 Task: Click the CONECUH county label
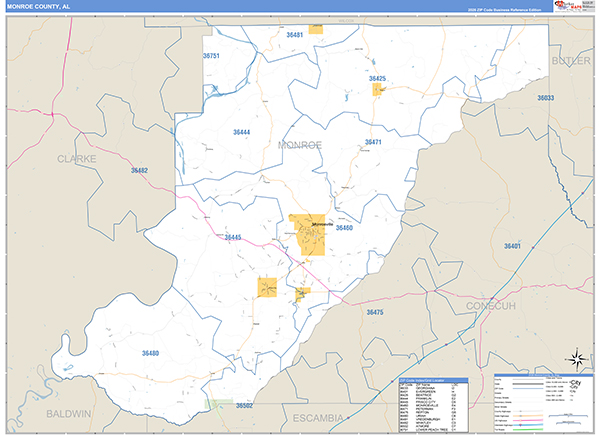click(x=490, y=305)
